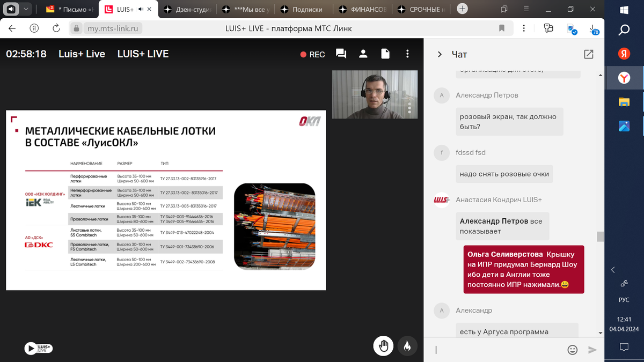Open Yandex home via Я button

pos(34,28)
